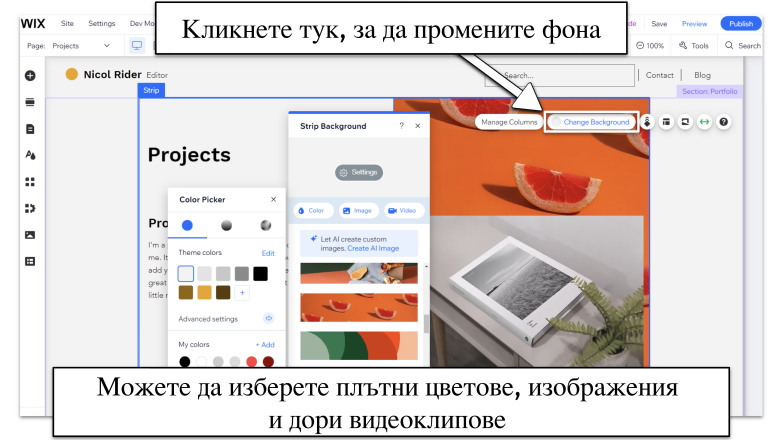Close the Strip Background panel
780x440 pixels.
pos(418,126)
